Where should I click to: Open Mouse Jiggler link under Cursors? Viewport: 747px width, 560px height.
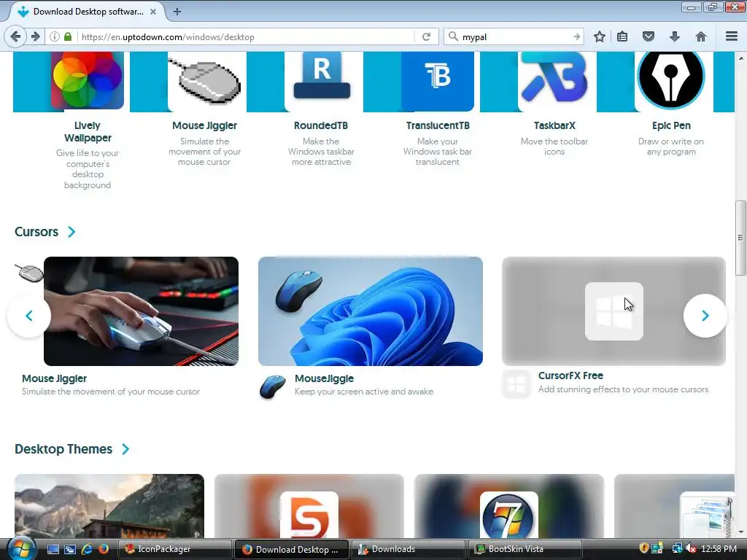[x=54, y=378]
